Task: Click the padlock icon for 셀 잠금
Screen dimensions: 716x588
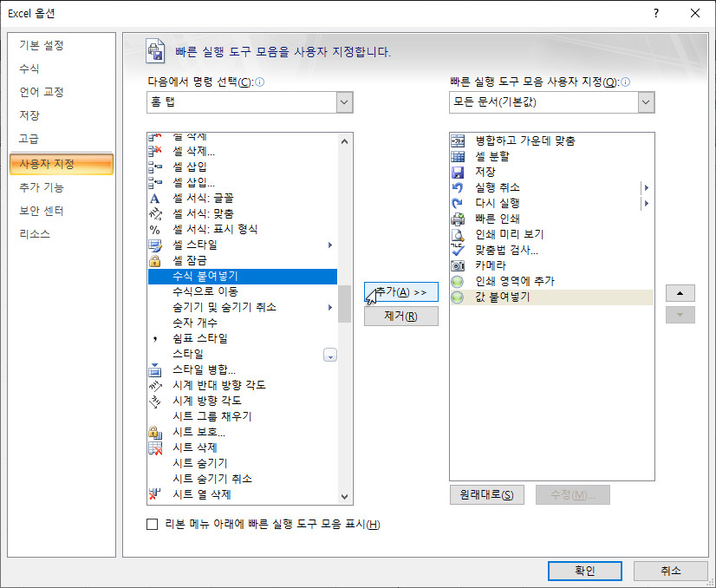Action: pos(155,261)
